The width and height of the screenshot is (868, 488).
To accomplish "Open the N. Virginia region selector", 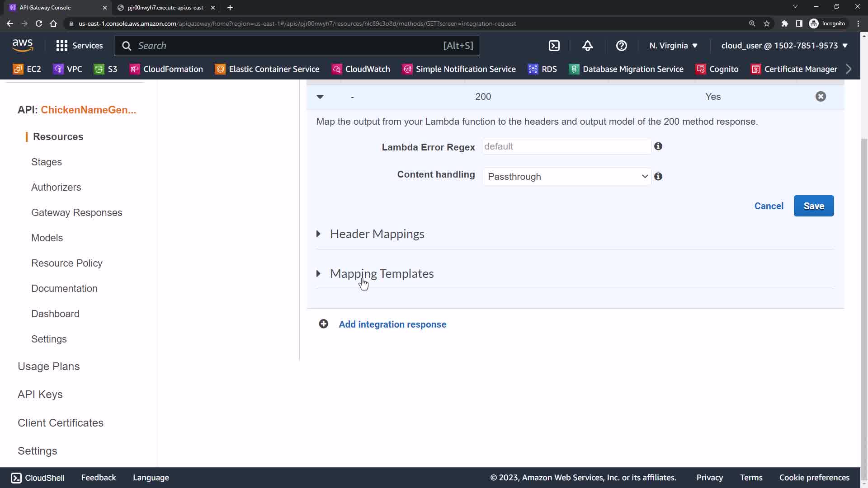I will coord(673,46).
